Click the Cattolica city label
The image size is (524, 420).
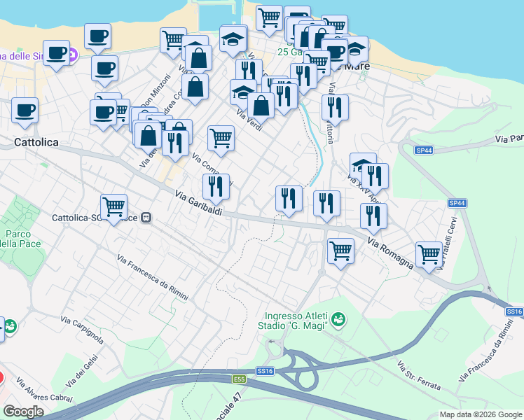click(x=36, y=142)
